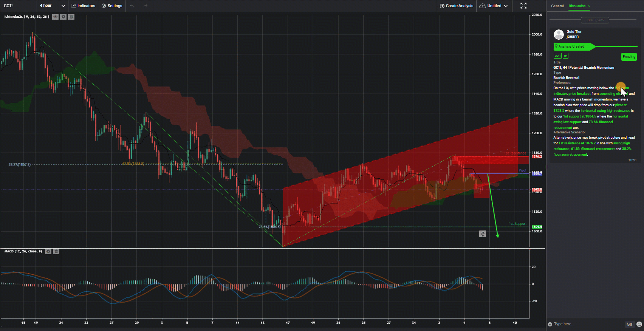Click the 1804.5 support price tag

click(x=537, y=227)
